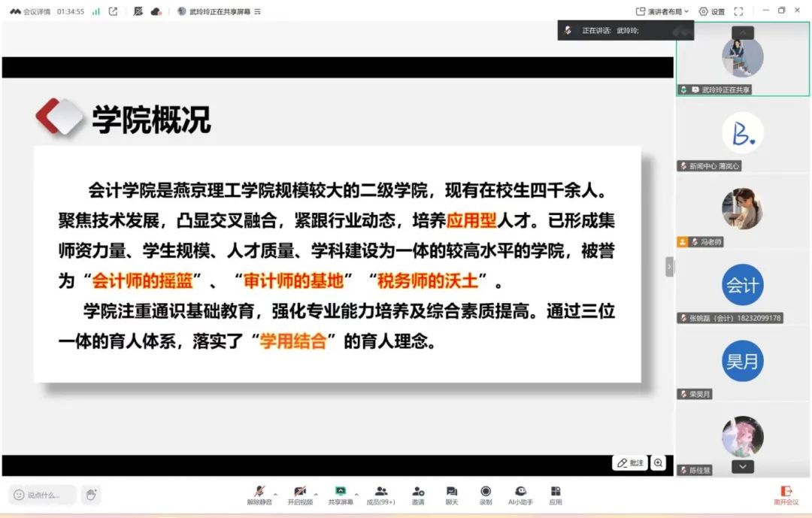Enter fullscreen using top-bar icon

pyautogui.click(x=738, y=11)
